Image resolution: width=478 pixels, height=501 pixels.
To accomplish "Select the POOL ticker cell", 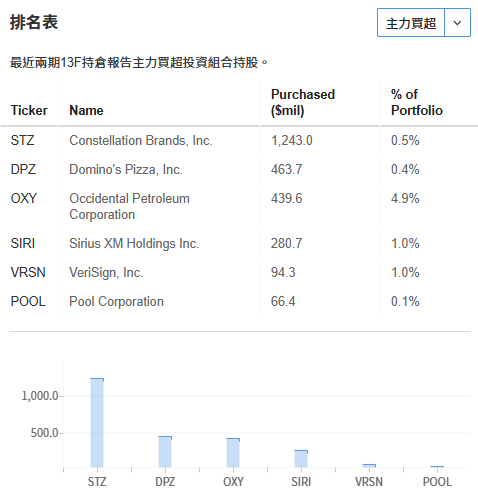I will (x=28, y=301).
